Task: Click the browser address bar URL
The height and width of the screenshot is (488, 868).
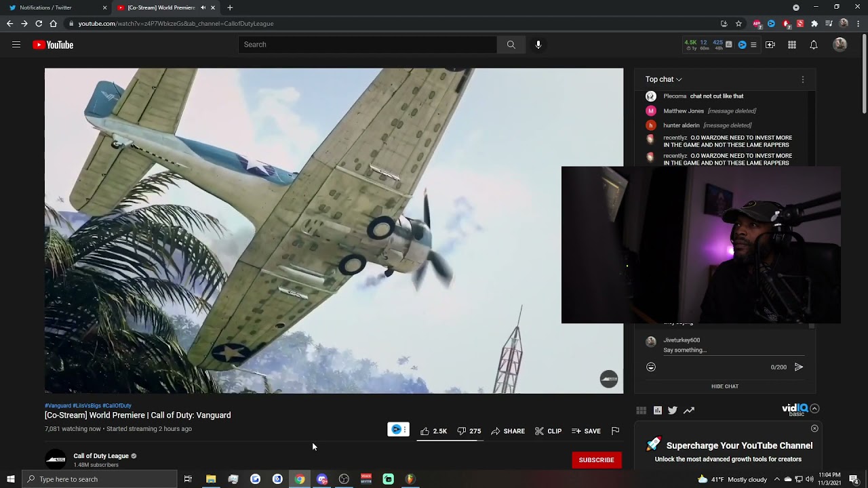Action: [x=176, y=24]
